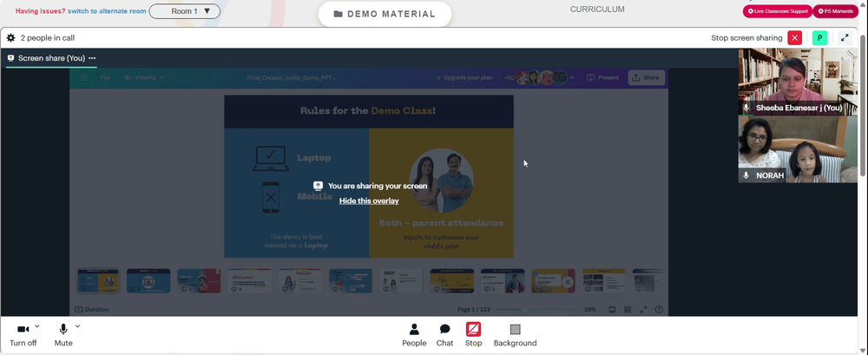
Task: Select slide 10 thumbnail
Action: click(553, 281)
